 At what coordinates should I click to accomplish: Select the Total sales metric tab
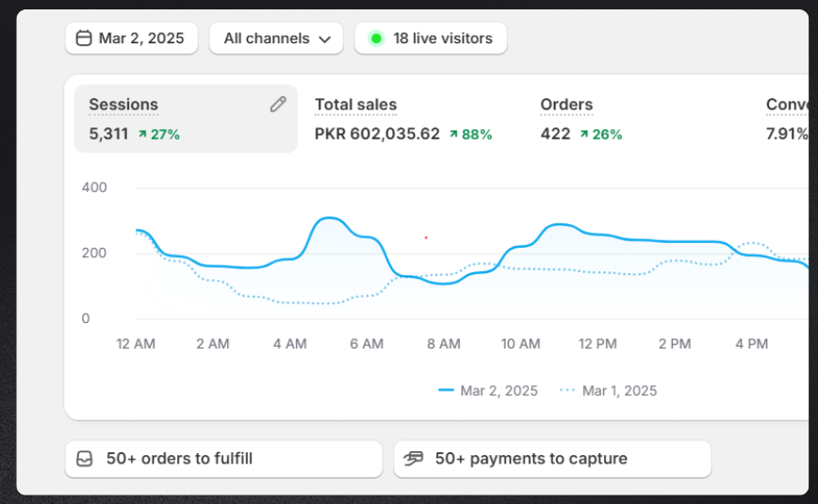point(403,119)
